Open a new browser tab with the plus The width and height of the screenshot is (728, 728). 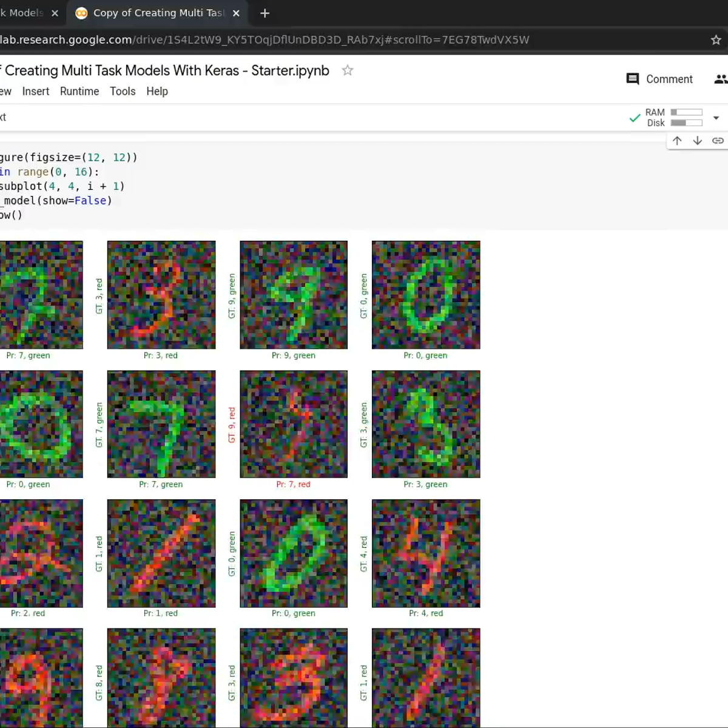point(264,13)
